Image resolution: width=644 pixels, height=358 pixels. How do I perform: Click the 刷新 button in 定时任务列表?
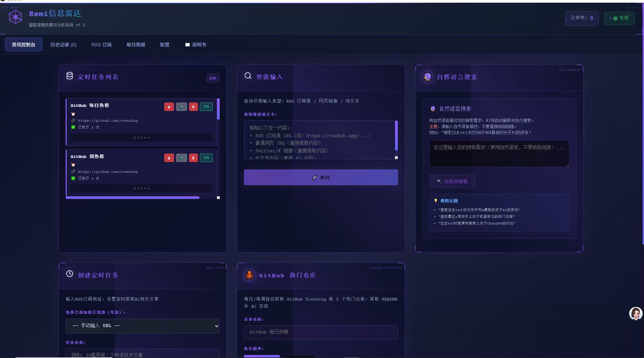pyautogui.click(x=213, y=78)
